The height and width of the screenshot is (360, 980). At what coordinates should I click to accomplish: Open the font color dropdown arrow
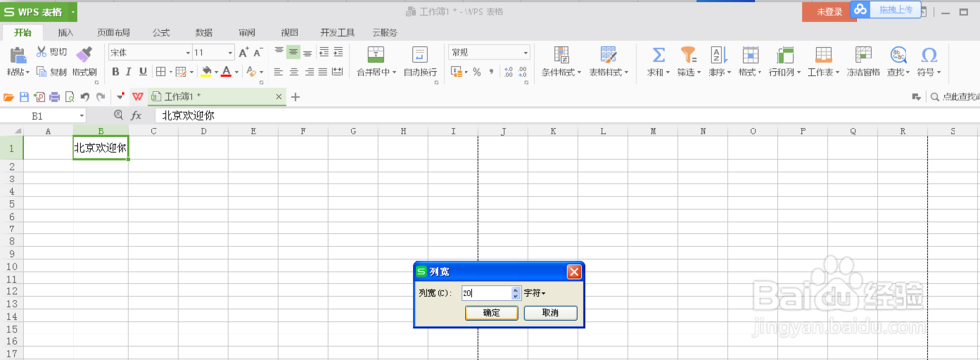point(237,72)
